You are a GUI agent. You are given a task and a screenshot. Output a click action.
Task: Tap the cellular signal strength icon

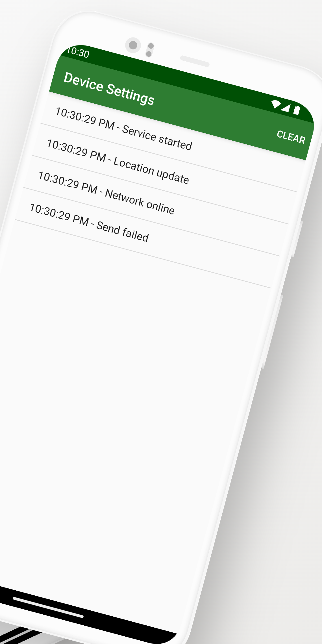(x=286, y=107)
